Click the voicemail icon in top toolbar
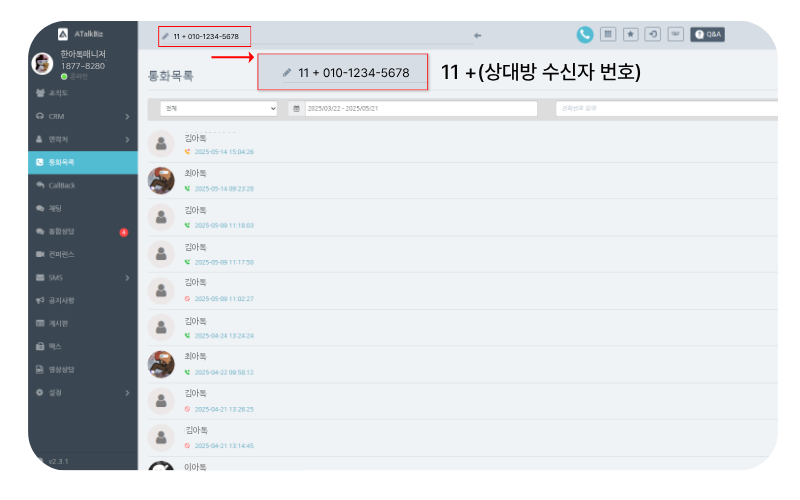Viewport: 800px width, 500px height. tap(676, 34)
